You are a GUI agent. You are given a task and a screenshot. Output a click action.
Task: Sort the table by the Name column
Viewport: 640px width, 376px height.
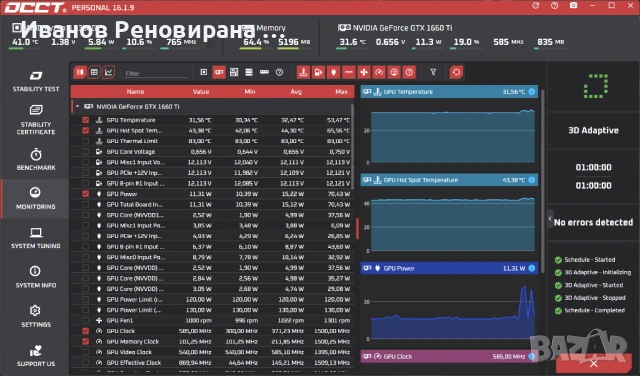[135, 91]
